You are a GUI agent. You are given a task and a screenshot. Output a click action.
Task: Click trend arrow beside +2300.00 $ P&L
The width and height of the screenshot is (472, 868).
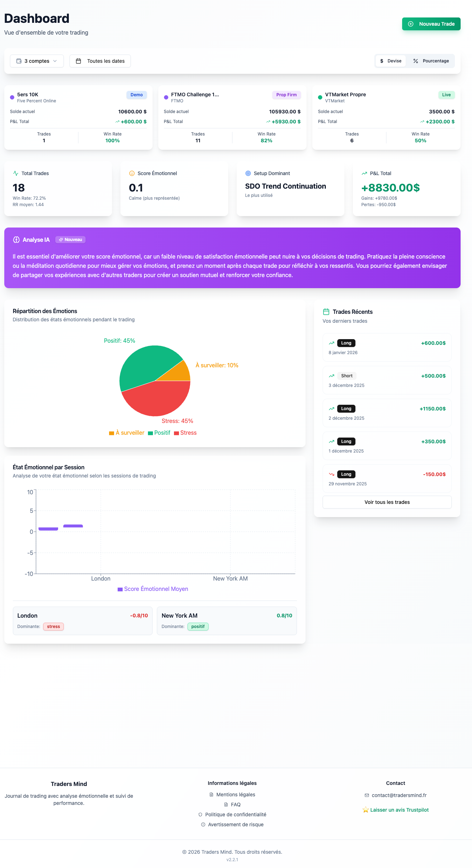(422, 122)
